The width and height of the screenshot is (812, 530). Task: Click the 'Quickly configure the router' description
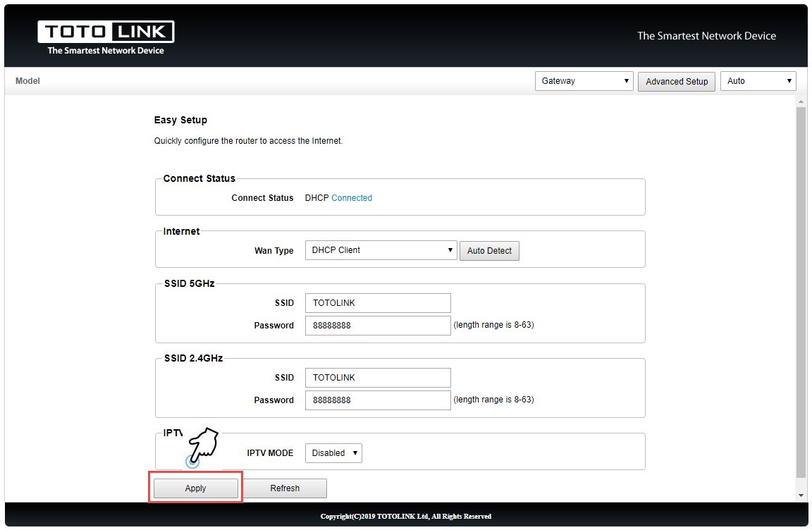248,141
